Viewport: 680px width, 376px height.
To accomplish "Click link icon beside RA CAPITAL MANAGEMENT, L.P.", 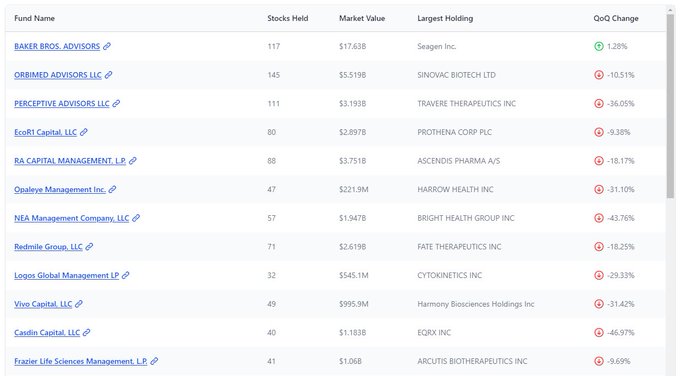I will (x=133, y=160).
